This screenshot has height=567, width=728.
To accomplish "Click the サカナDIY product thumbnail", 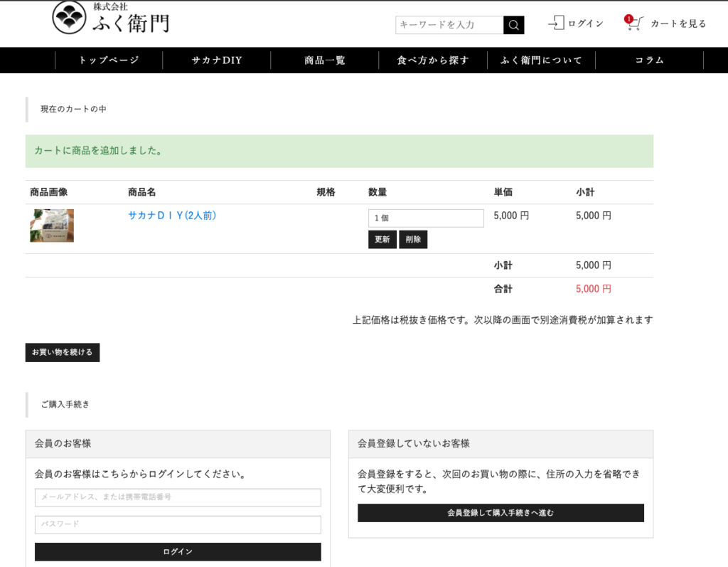I will pos(52,226).
